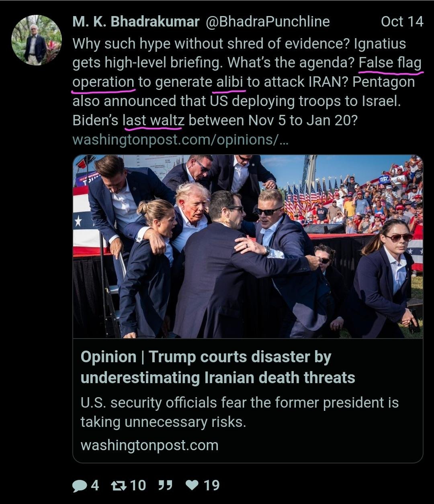View the retweet count number 10
The image size is (434, 504).
pos(138,486)
